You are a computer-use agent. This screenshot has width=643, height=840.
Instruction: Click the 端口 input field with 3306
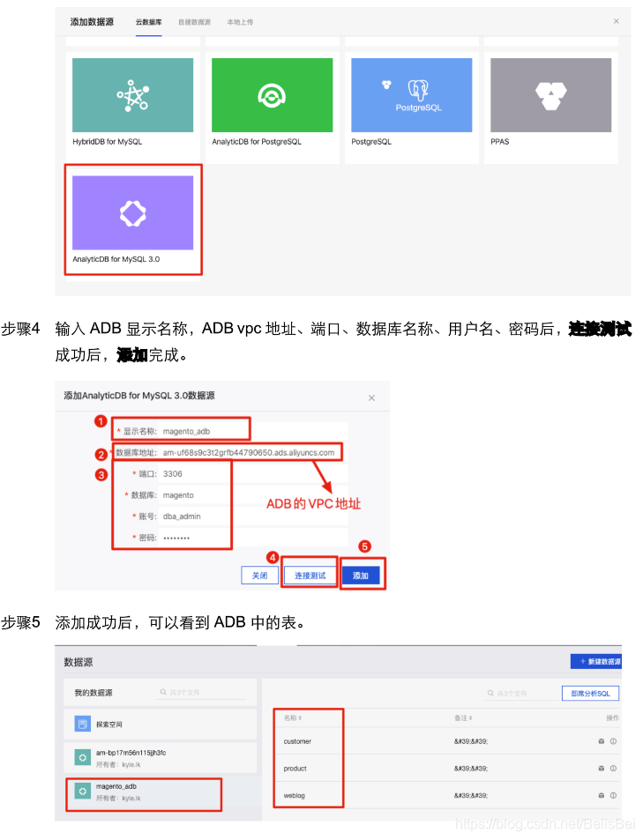[x=254, y=474]
